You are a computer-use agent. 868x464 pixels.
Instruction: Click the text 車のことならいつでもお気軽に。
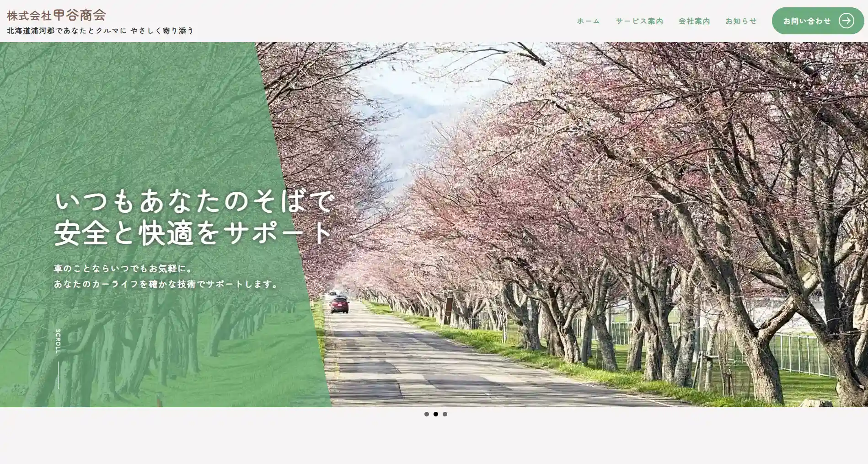[x=123, y=268]
